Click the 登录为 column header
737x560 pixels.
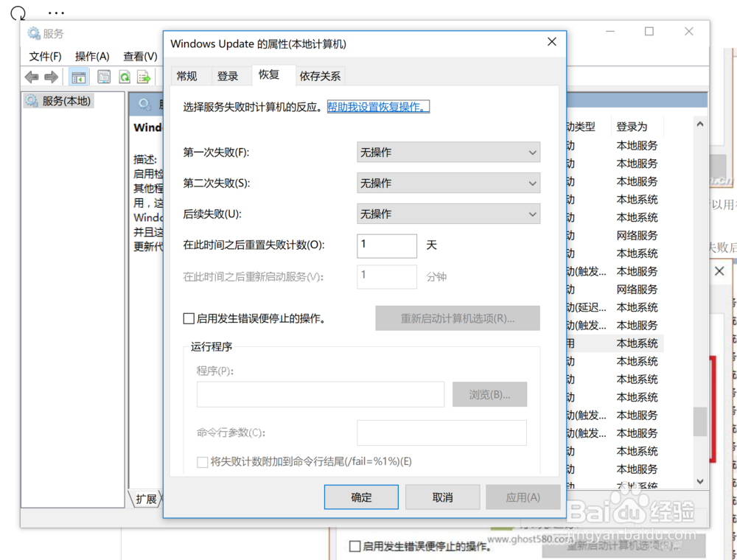tap(637, 127)
